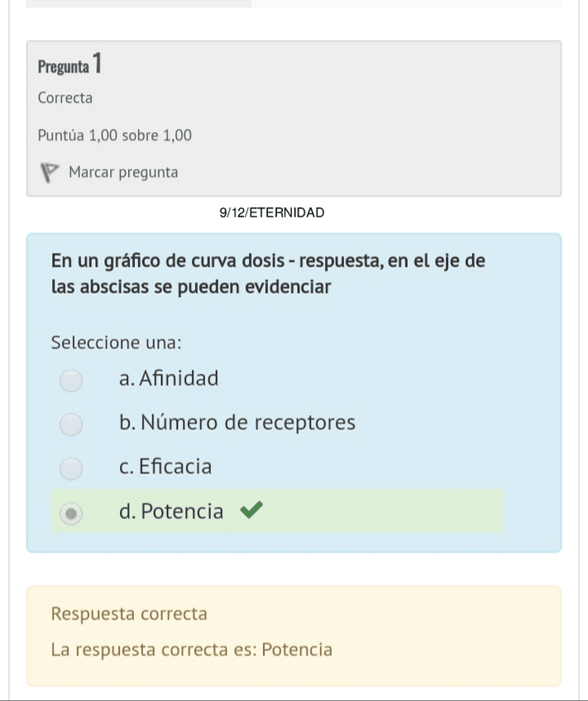
Task: Click the Marcar pregunta link text
Action: tap(123, 173)
